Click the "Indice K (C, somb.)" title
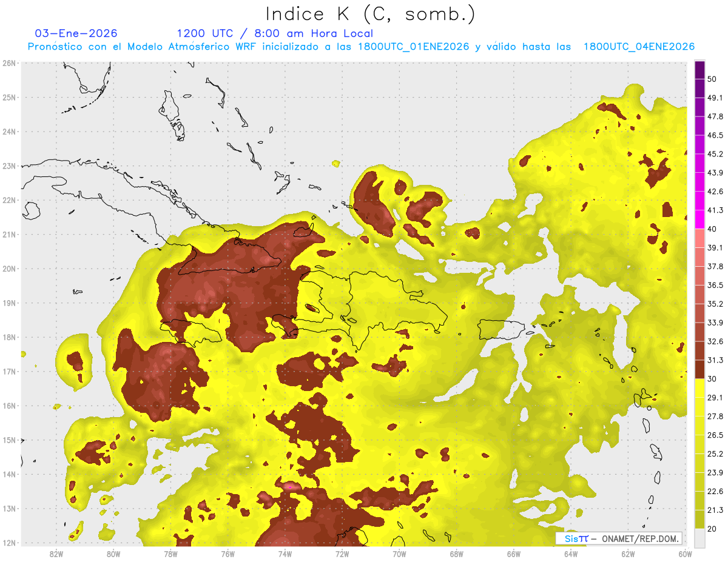 point(370,14)
